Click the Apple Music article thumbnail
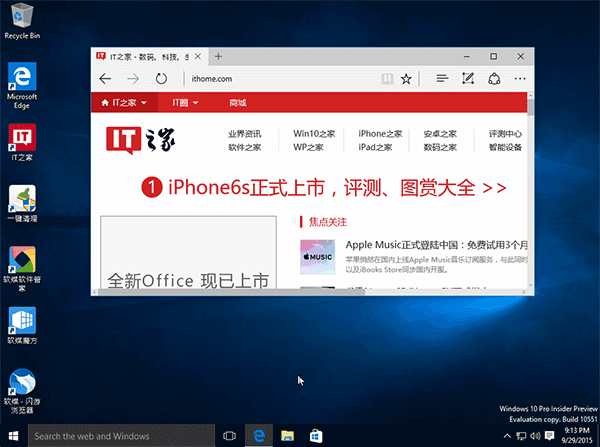 [317, 257]
